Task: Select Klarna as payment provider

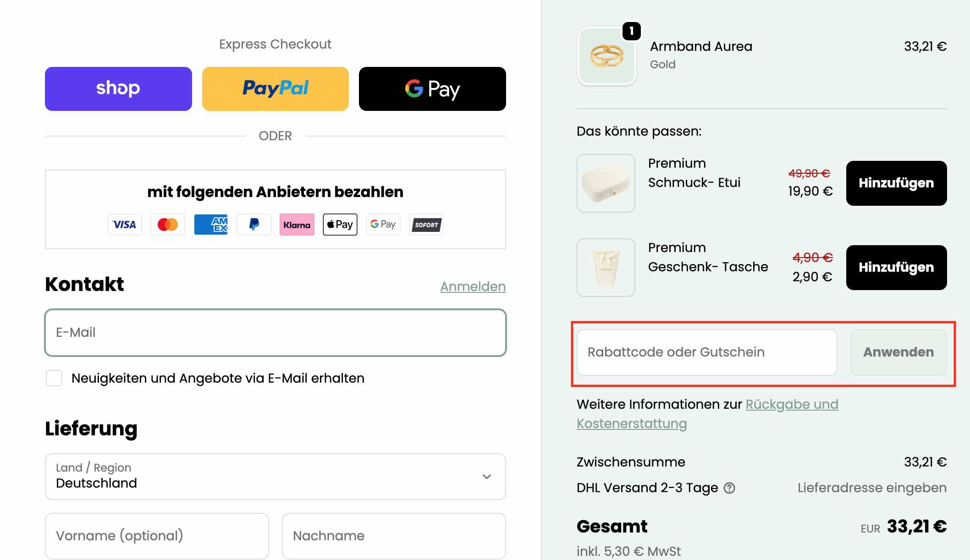Action: click(x=297, y=225)
